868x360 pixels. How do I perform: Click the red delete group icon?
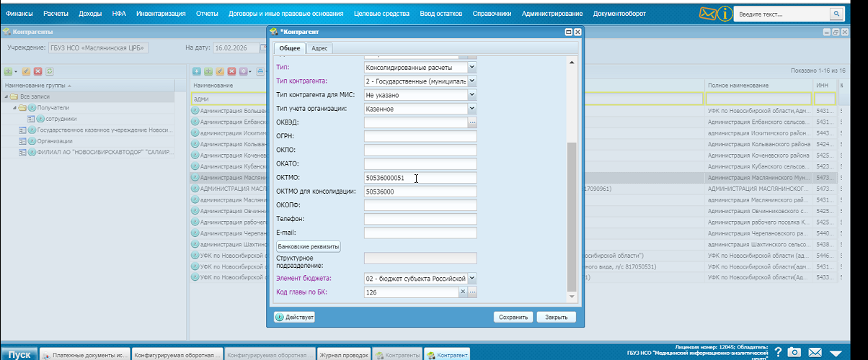[37, 71]
